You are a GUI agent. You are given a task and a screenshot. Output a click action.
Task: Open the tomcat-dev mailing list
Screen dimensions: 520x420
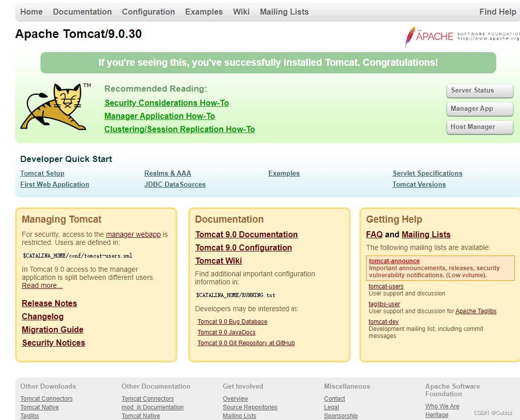click(x=384, y=322)
